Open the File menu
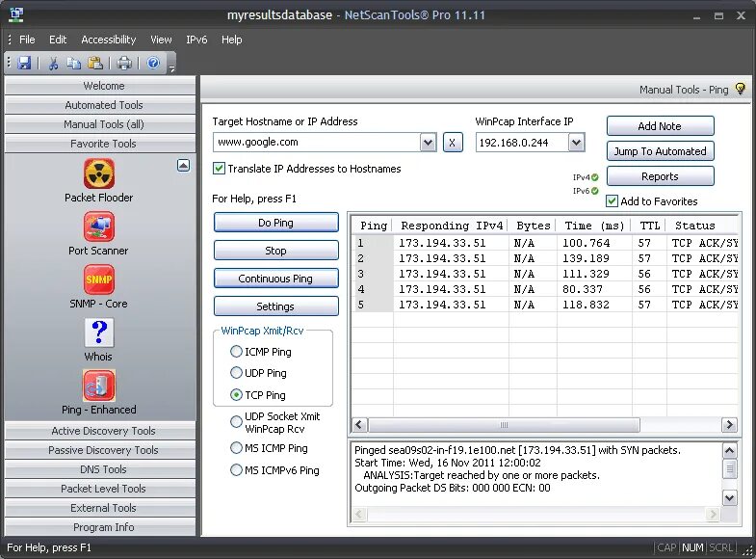The width and height of the screenshot is (756, 559). tap(27, 40)
